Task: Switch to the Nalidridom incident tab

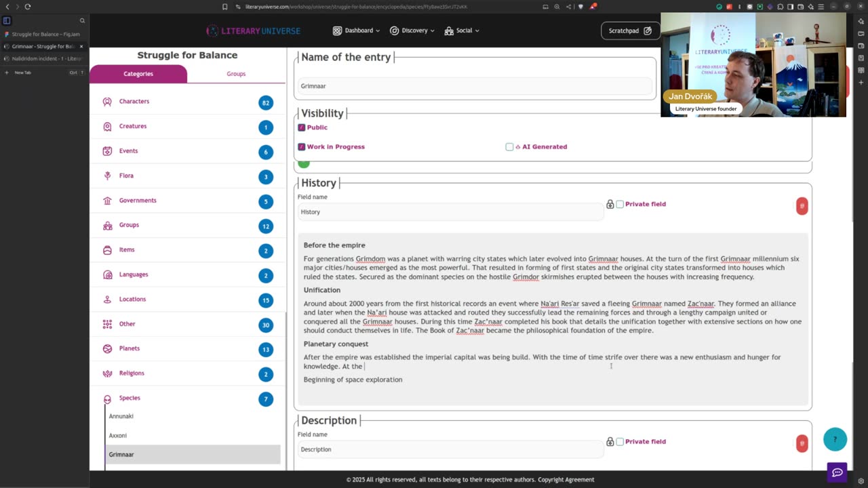Action: click(x=43, y=59)
